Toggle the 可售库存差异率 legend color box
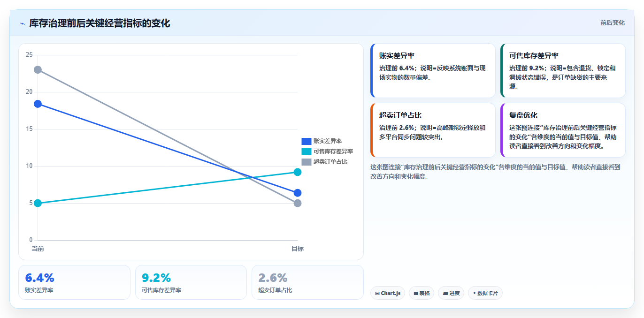 click(x=307, y=151)
